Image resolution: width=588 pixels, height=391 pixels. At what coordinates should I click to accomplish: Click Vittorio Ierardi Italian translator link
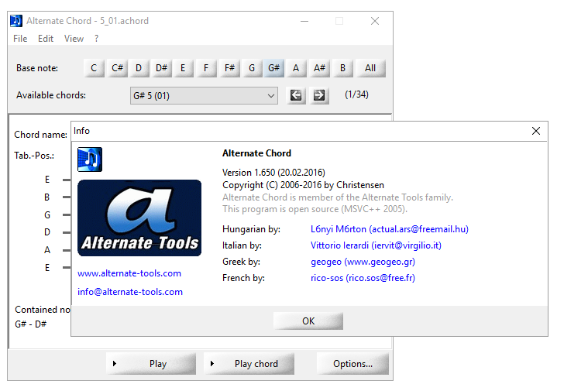click(x=376, y=245)
